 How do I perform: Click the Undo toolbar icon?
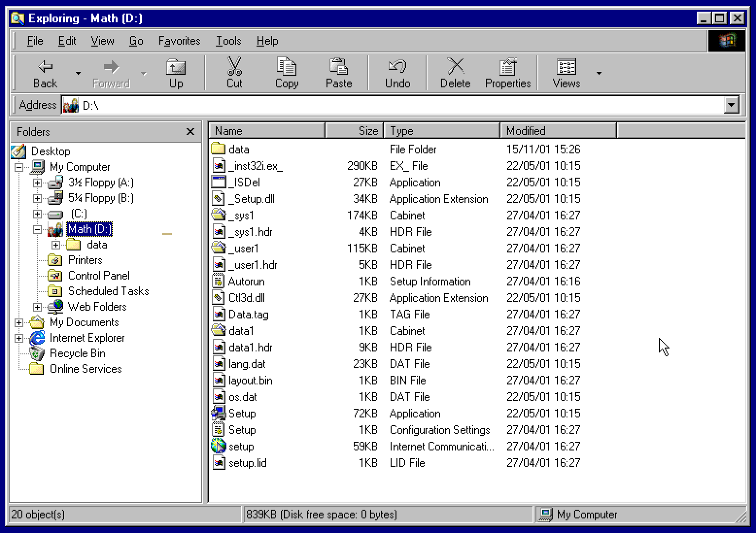397,67
